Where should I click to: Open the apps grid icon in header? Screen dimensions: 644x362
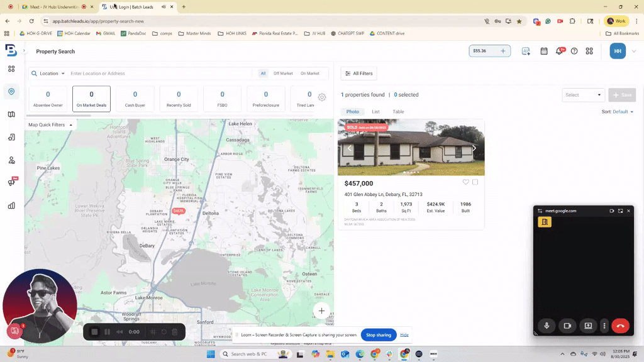click(589, 52)
